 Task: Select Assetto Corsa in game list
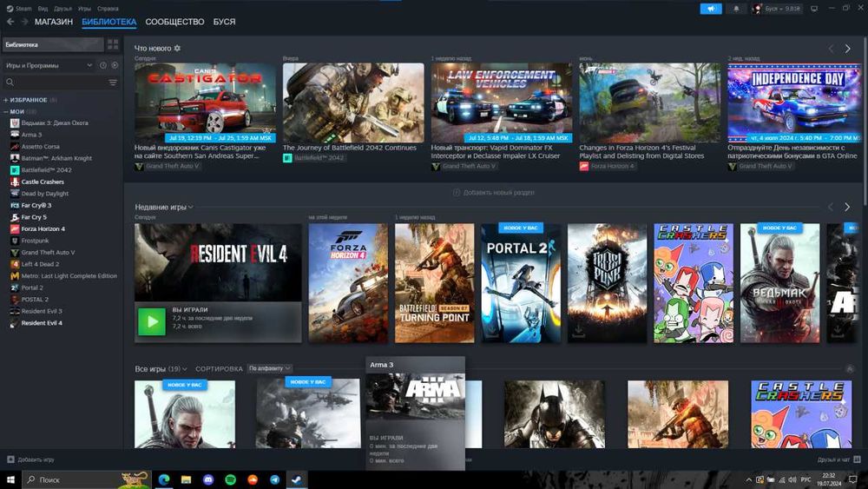(41, 147)
